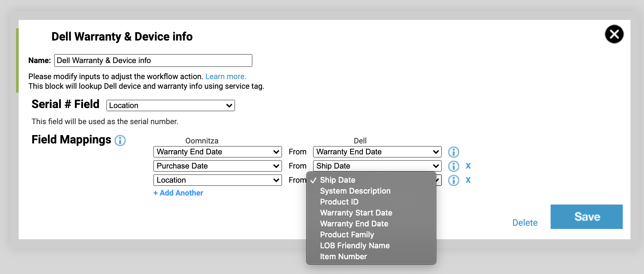Screen dimensions: 644x274
Task: Follow the Learn more link
Action: pyautogui.click(x=225, y=77)
